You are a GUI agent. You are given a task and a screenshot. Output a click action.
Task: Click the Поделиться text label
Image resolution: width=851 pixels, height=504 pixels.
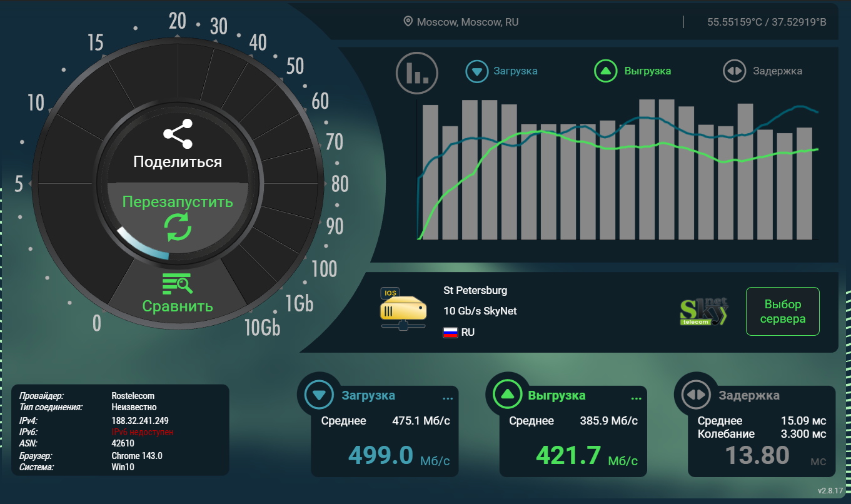tap(178, 162)
